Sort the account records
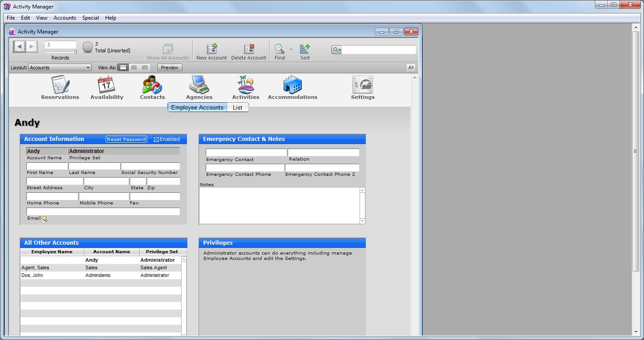 305,51
